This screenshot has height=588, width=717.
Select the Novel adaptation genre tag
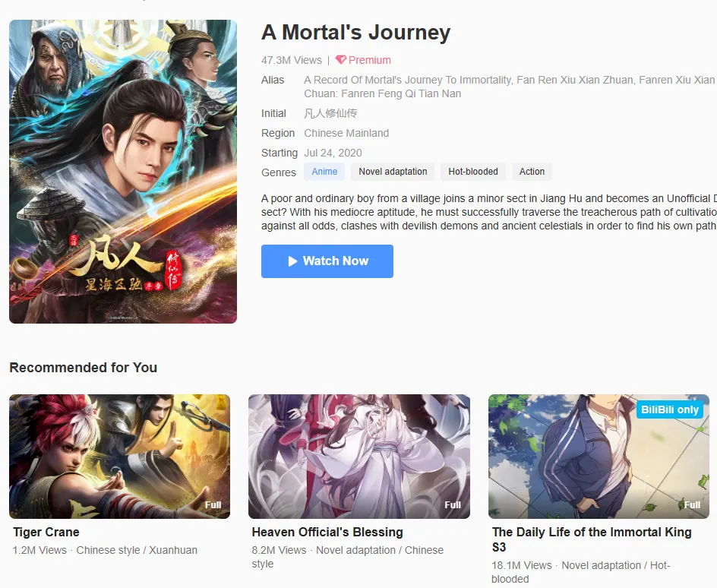pyautogui.click(x=393, y=172)
